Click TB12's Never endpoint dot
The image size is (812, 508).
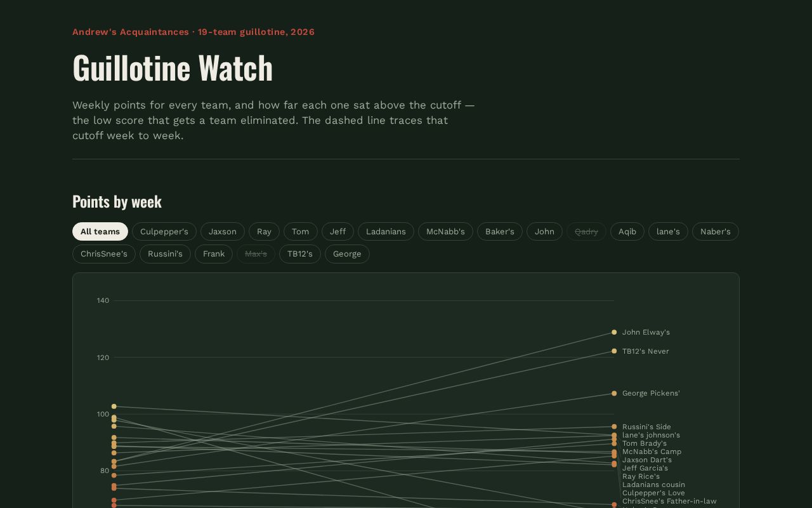(x=614, y=351)
